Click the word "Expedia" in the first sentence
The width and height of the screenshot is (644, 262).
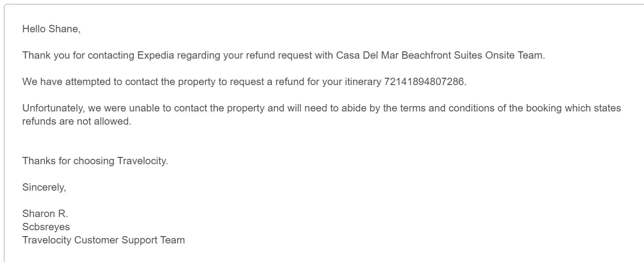point(156,55)
